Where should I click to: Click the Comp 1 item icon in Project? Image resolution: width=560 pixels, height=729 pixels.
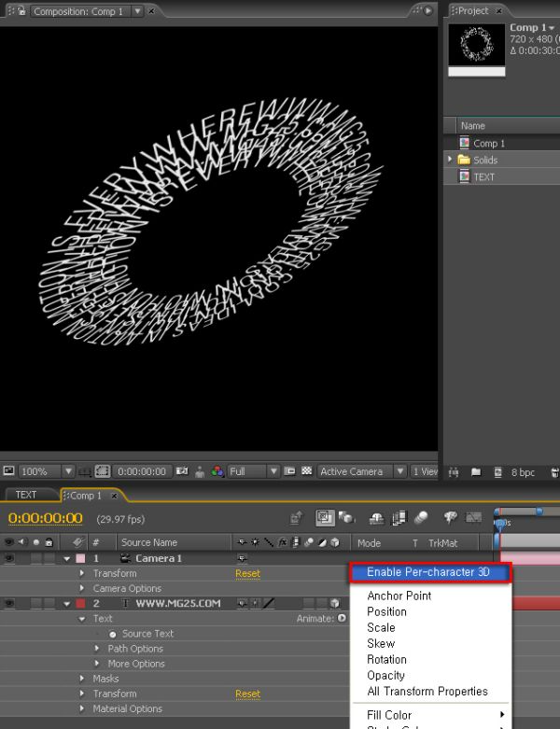(464, 143)
